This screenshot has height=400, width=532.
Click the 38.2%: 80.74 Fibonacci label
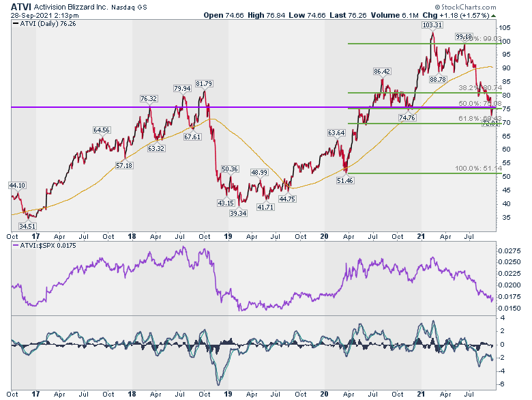click(480, 88)
